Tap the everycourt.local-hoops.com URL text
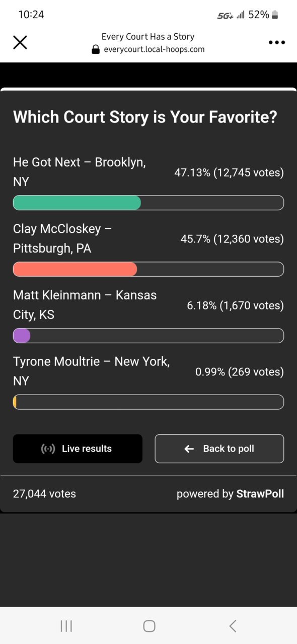297x644 pixels. 154,49
